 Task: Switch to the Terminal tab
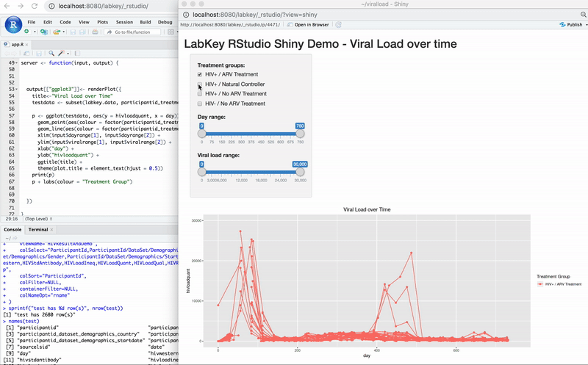click(x=37, y=230)
